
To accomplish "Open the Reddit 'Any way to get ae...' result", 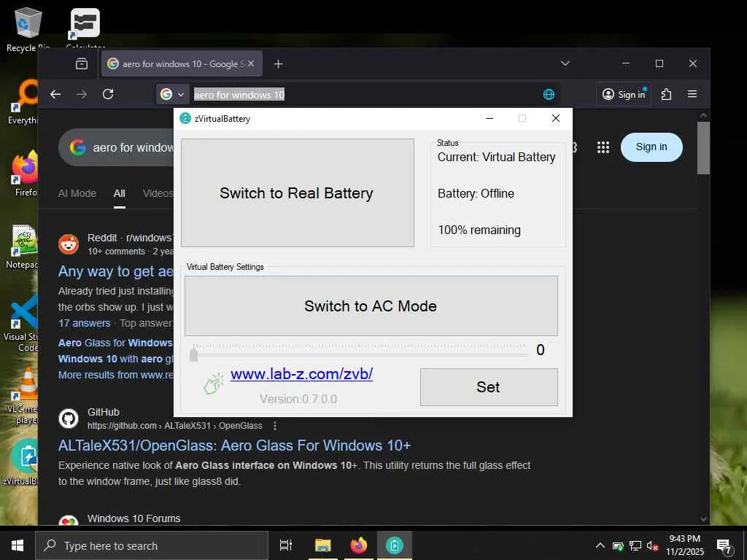I will pos(116,271).
